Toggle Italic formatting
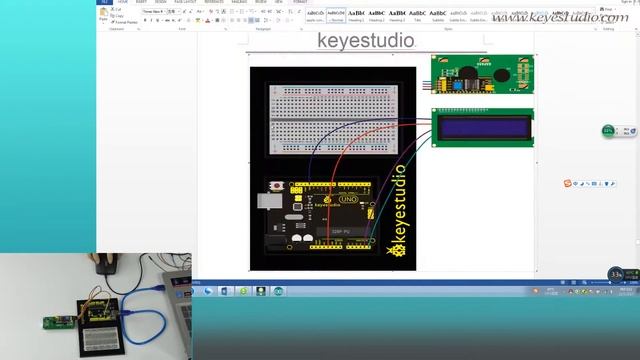The image size is (640, 360). click(151, 20)
